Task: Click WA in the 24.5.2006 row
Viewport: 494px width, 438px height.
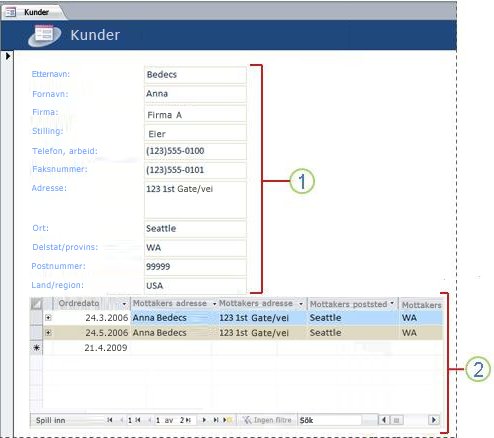Action: (409, 333)
